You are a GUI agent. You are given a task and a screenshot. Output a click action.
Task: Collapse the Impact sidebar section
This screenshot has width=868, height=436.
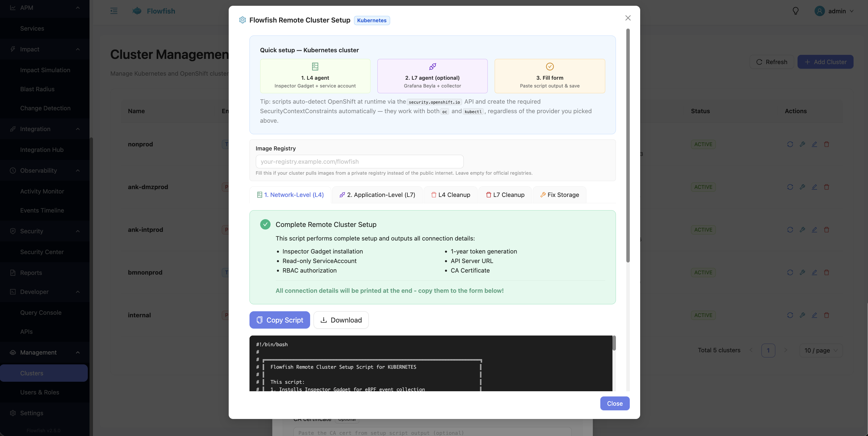tap(78, 49)
